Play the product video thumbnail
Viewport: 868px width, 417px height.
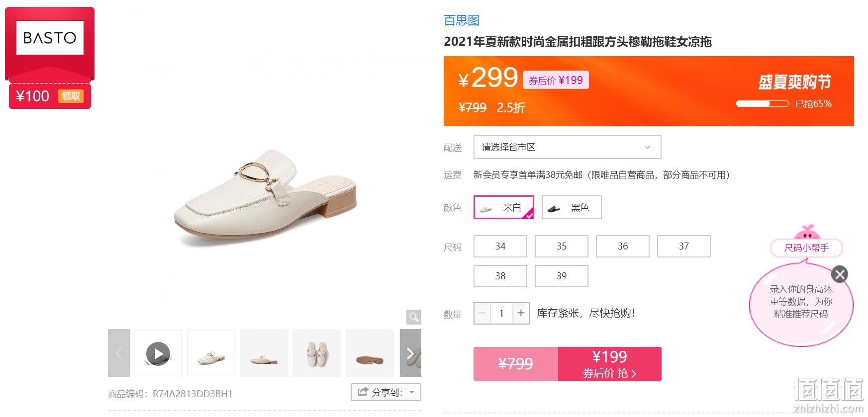[x=158, y=353]
